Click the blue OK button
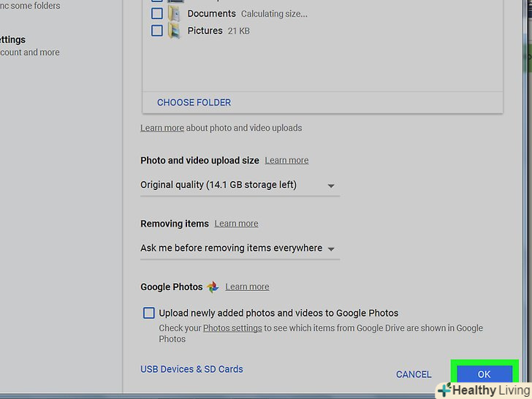532x399 pixels. pos(484,373)
